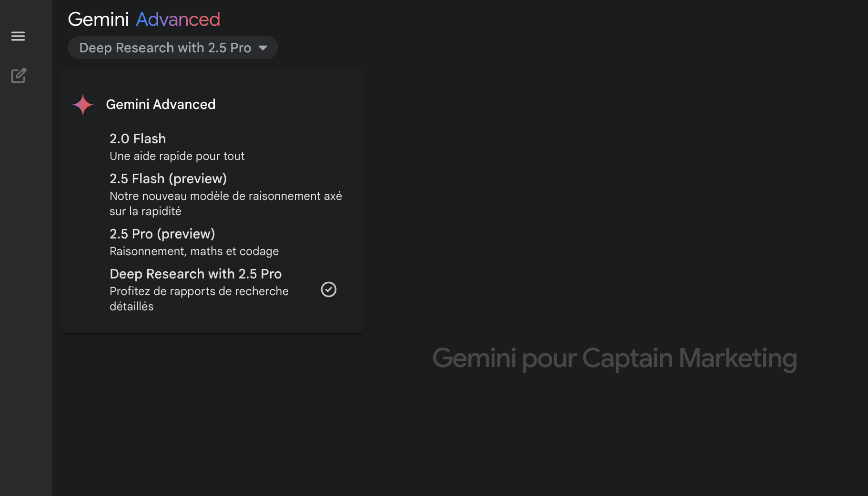
Task: Click the 'Gemini pour Captain Marketing' greeting text
Action: pos(615,359)
